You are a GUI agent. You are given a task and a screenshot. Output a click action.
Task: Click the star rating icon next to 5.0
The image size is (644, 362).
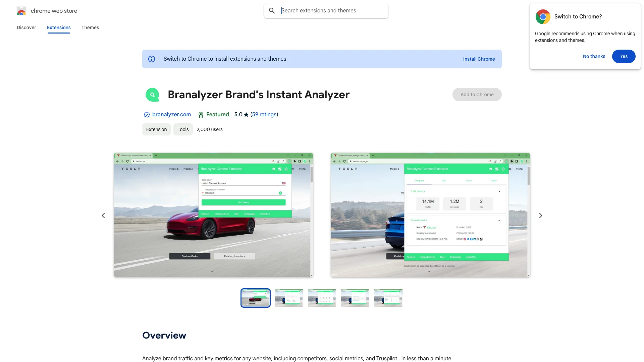[246, 115]
